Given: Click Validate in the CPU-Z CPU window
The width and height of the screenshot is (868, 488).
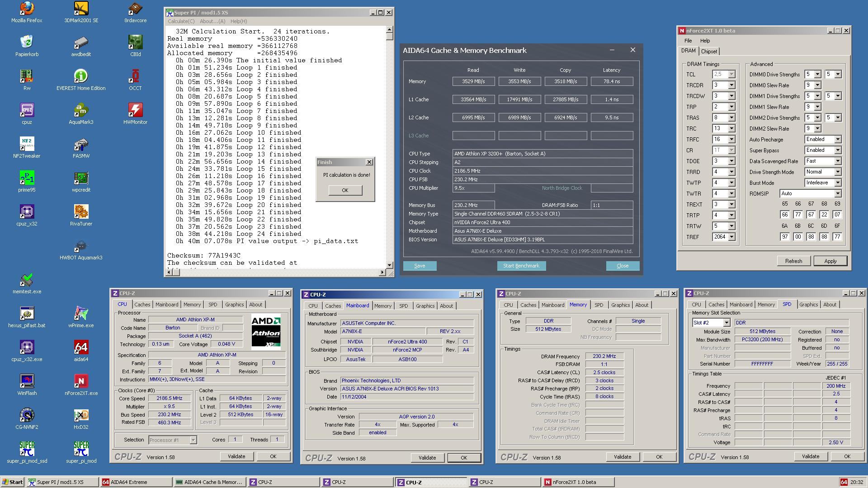Looking at the screenshot, I should [x=236, y=456].
